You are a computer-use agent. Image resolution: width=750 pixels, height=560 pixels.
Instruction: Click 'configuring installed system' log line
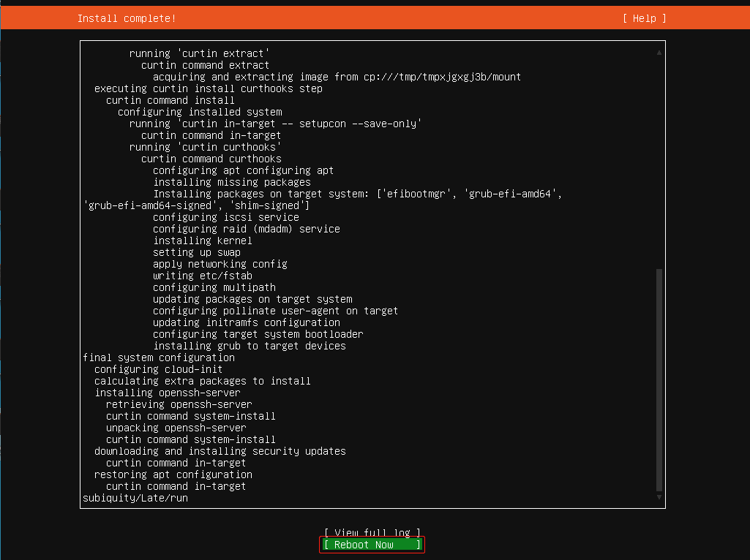(x=200, y=112)
